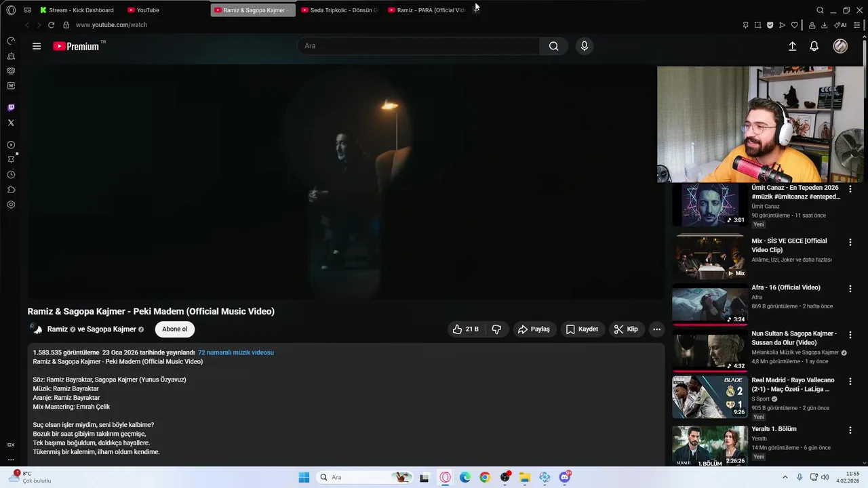Submit search with magnifier button

[x=553, y=46]
